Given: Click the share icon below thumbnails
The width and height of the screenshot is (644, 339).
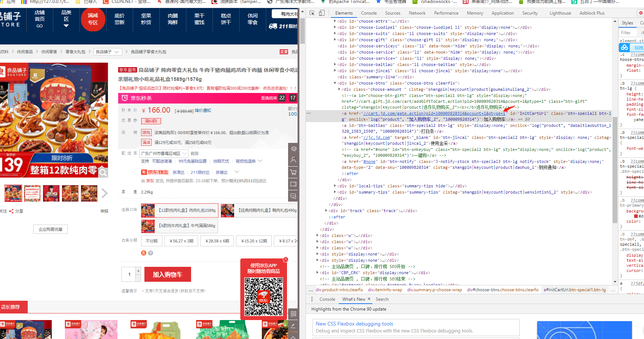Looking at the screenshot, I should (x=11, y=211).
